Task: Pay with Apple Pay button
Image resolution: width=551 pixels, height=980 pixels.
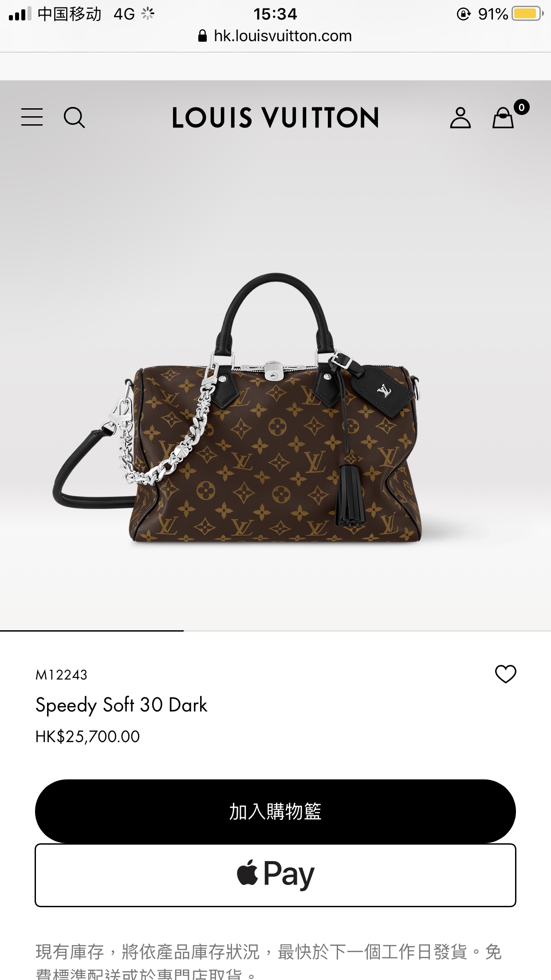Action: (x=275, y=875)
